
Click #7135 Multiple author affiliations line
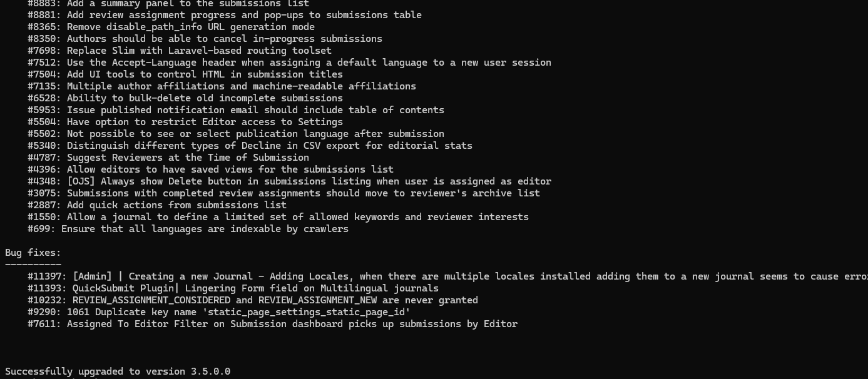[222, 86]
